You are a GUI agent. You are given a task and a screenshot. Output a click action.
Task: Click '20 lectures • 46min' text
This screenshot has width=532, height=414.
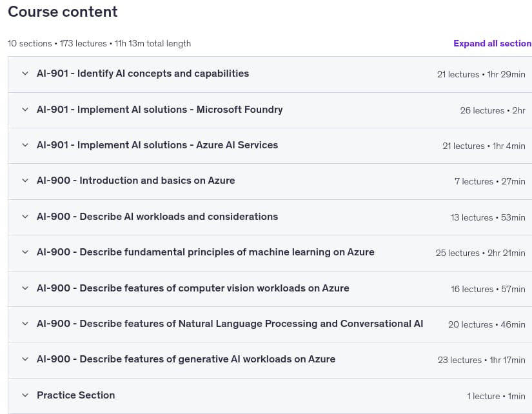pyautogui.click(x=486, y=325)
